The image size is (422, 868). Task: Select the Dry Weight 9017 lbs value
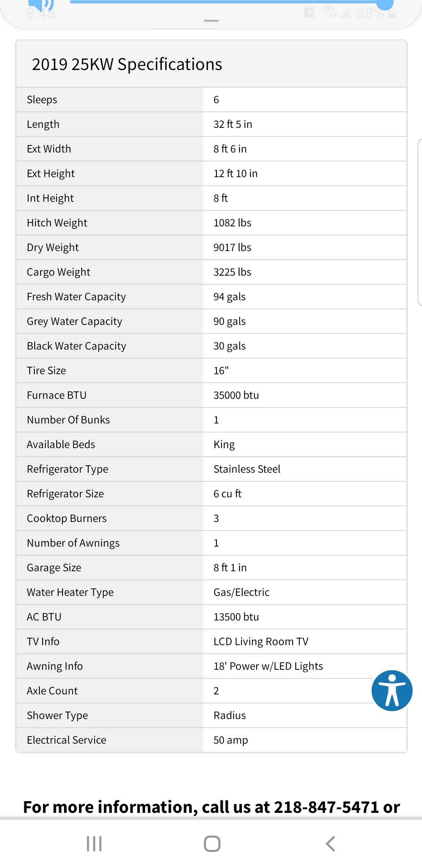(x=232, y=247)
